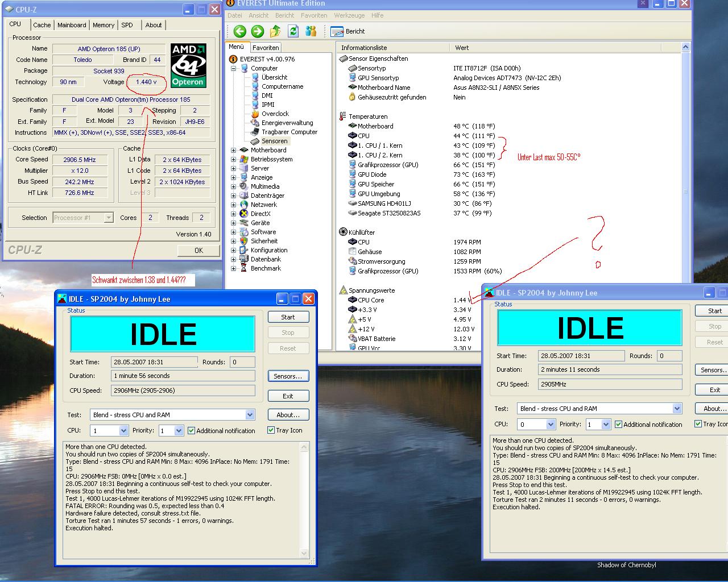
Task: Click the padlock icon beside Gehäusezutritt gefunden
Action: (353, 97)
